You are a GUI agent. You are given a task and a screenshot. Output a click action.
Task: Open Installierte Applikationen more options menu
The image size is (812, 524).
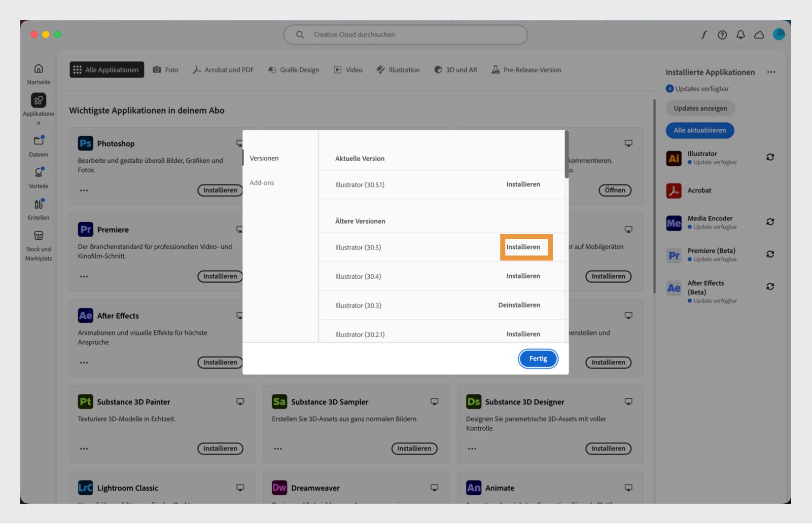tap(771, 72)
